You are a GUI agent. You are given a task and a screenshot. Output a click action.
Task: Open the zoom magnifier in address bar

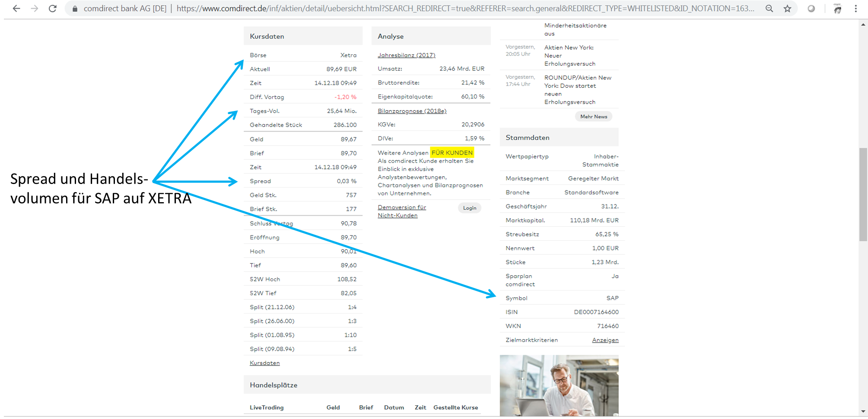point(769,9)
